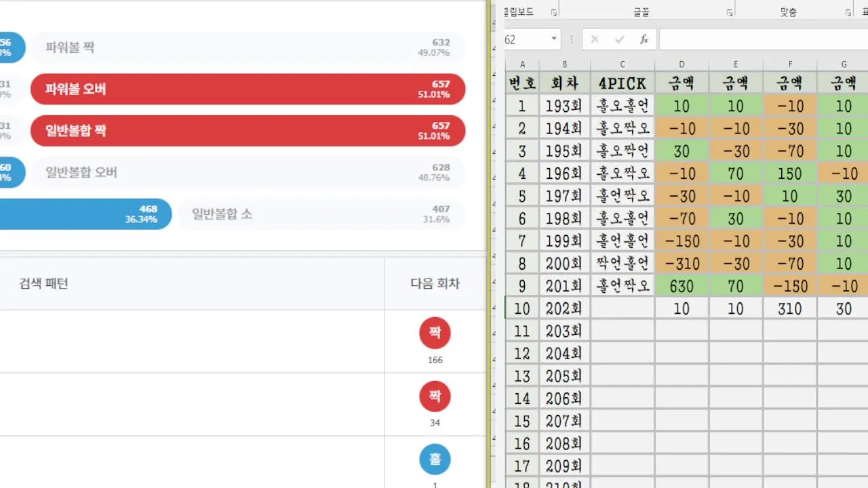
Task: Select the 196회 cell
Action: coord(565,174)
